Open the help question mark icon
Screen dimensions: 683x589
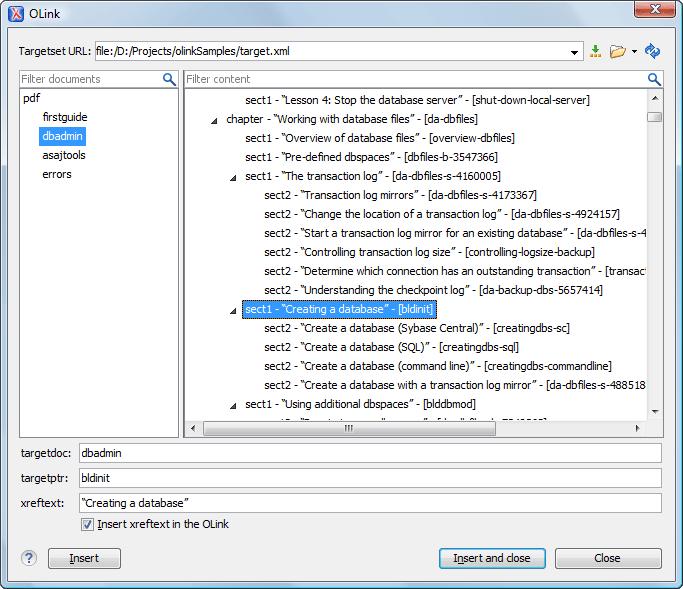point(29,558)
